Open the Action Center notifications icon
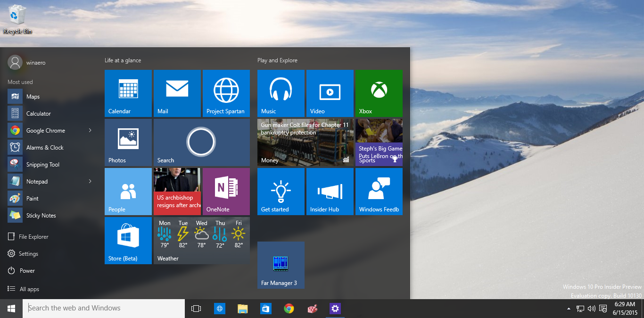 603,309
